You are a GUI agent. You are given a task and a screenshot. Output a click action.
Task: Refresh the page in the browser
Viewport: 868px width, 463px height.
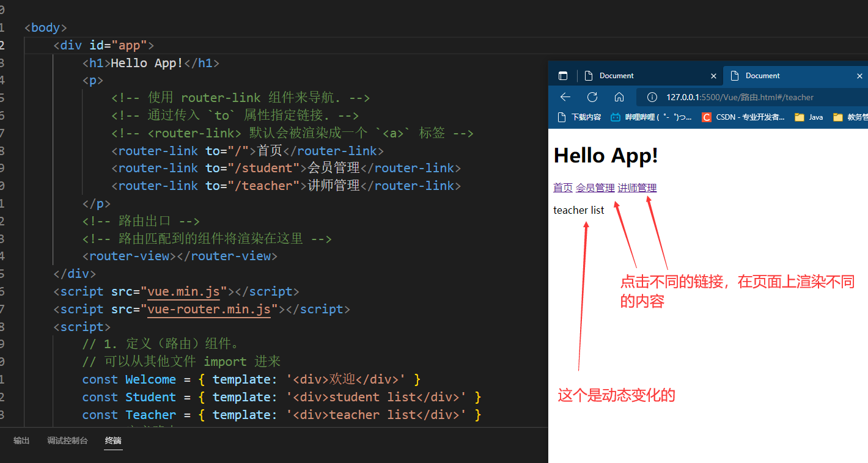click(592, 97)
